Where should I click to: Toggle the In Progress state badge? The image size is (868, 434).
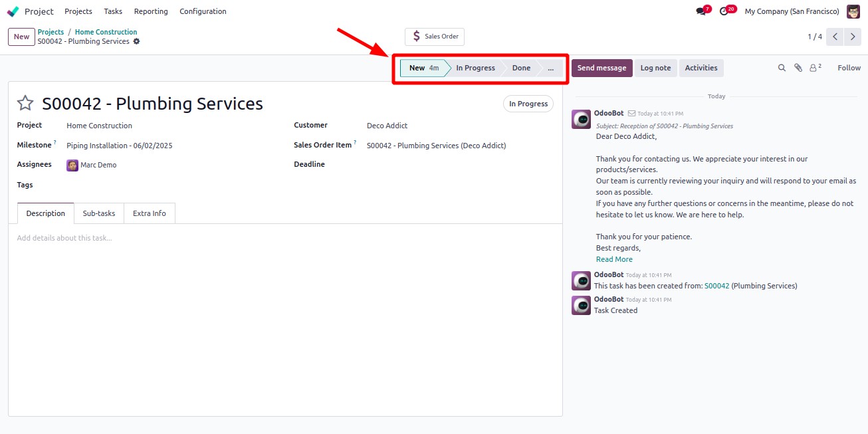(x=528, y=104)
